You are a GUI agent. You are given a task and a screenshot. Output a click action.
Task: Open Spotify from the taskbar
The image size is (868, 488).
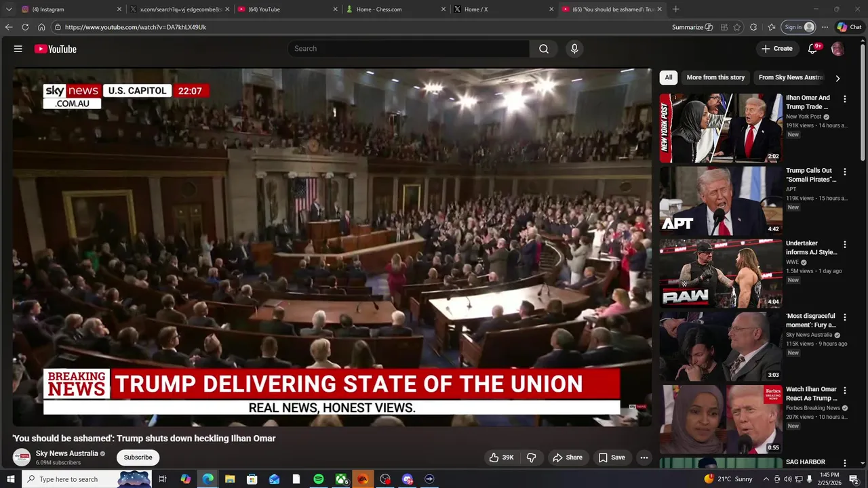319,479
